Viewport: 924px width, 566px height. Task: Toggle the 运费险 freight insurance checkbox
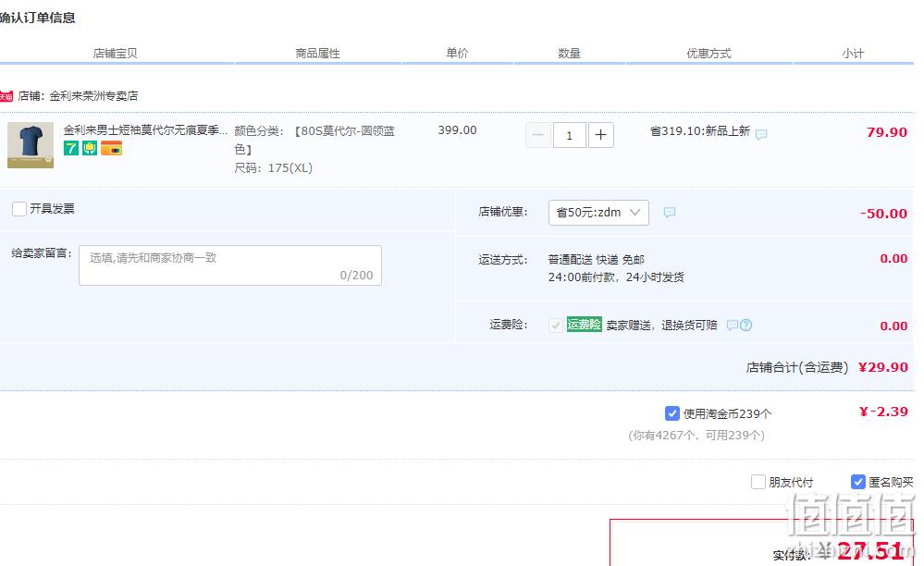coord(556,326)
